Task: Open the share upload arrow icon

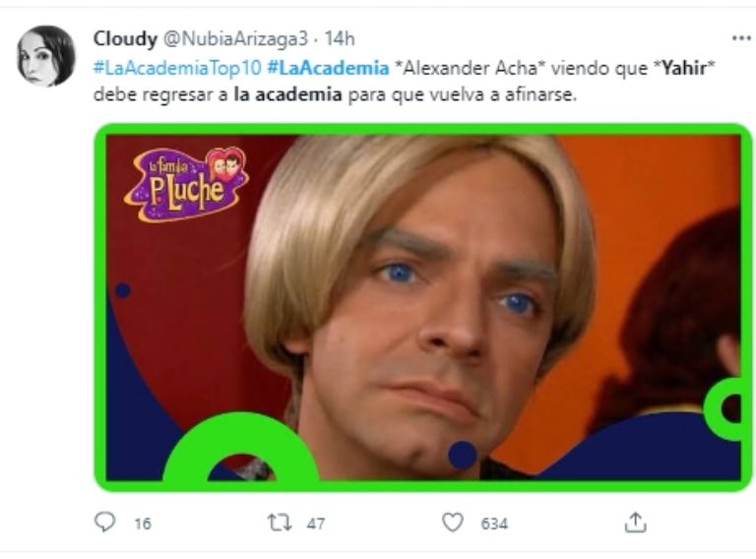Action: click(x=635, y=523)
